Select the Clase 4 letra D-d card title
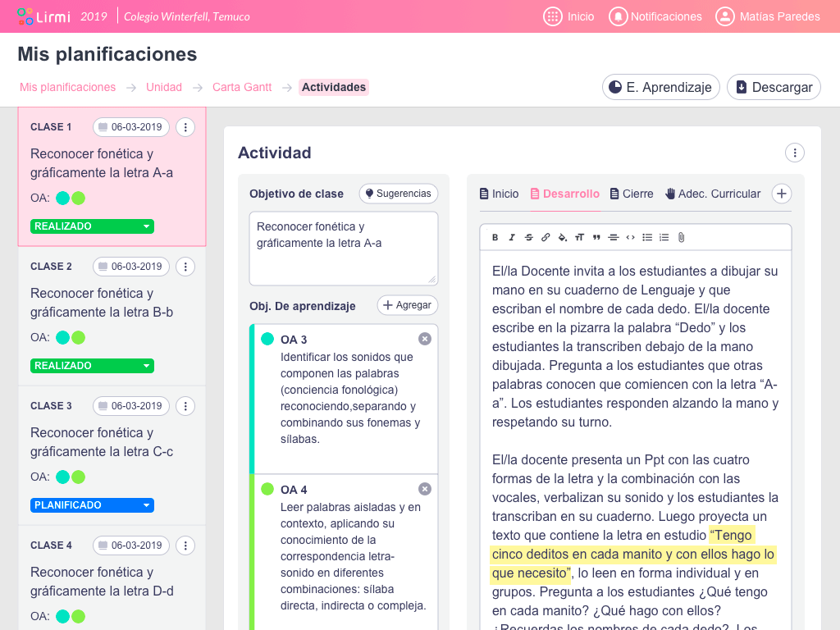Viewport: 840px width, 630px height. [x=102, y=582]
